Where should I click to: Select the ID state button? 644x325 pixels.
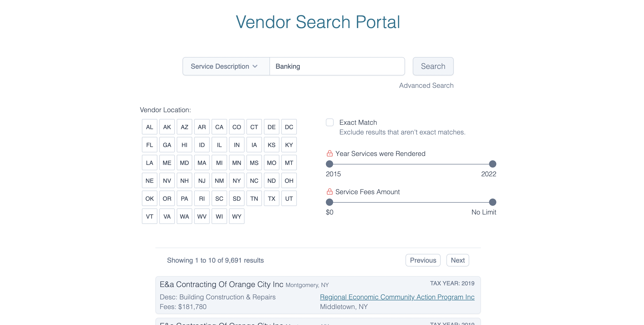(202, 145)
